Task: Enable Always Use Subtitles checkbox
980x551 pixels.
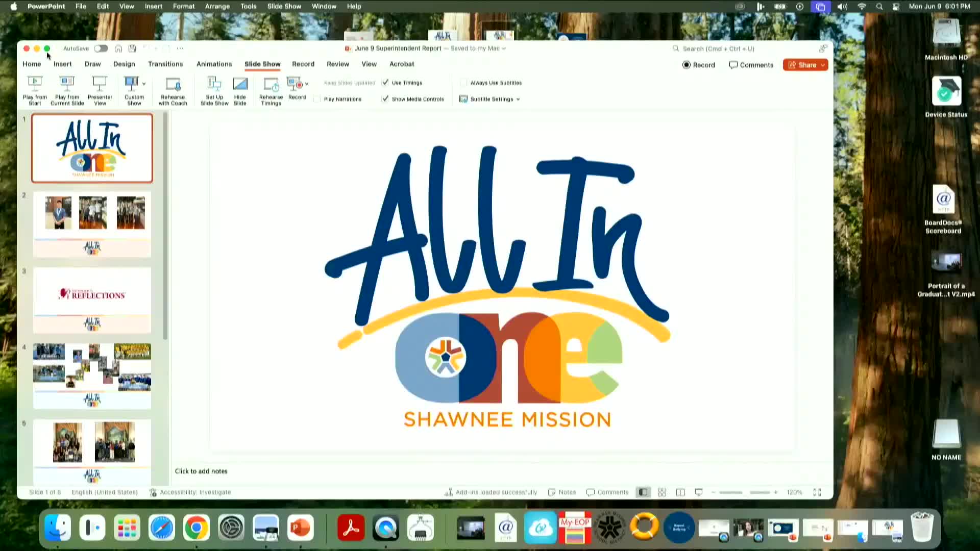Action: pyautogui.click(x=463, y=83)
